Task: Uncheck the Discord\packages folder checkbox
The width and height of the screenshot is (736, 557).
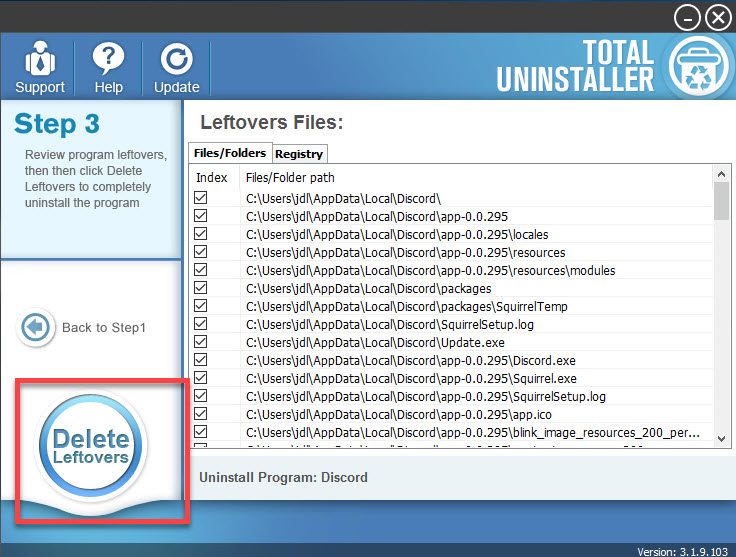Action: pos(200,288)
